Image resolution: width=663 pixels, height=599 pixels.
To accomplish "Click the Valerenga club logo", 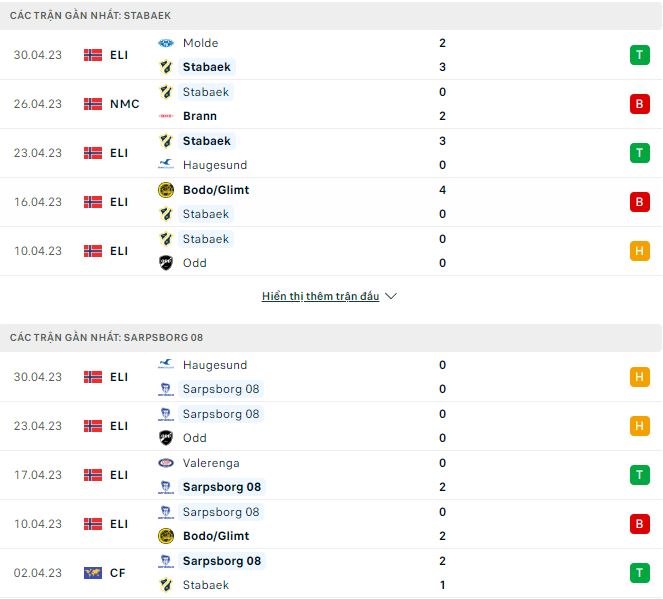I will click(166, 463).
